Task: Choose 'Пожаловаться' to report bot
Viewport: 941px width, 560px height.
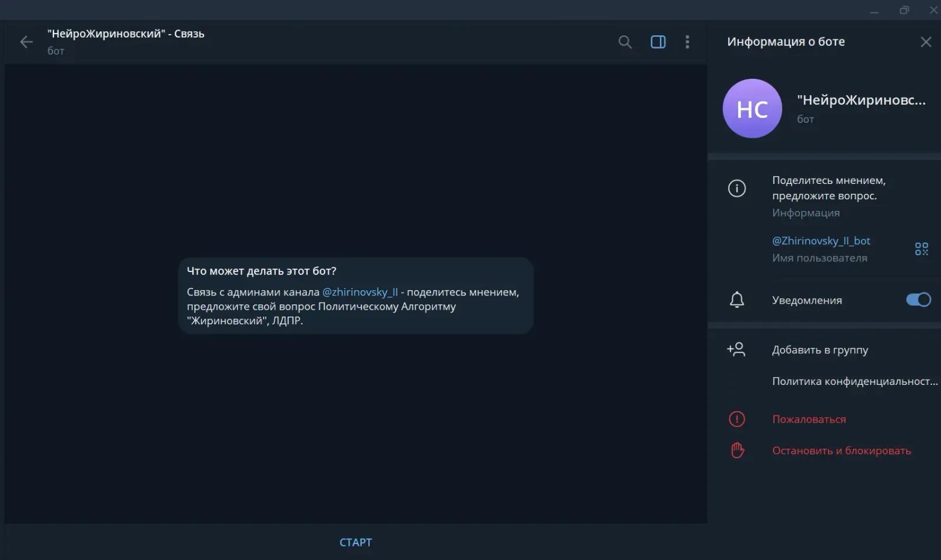Action: [809, 419]
